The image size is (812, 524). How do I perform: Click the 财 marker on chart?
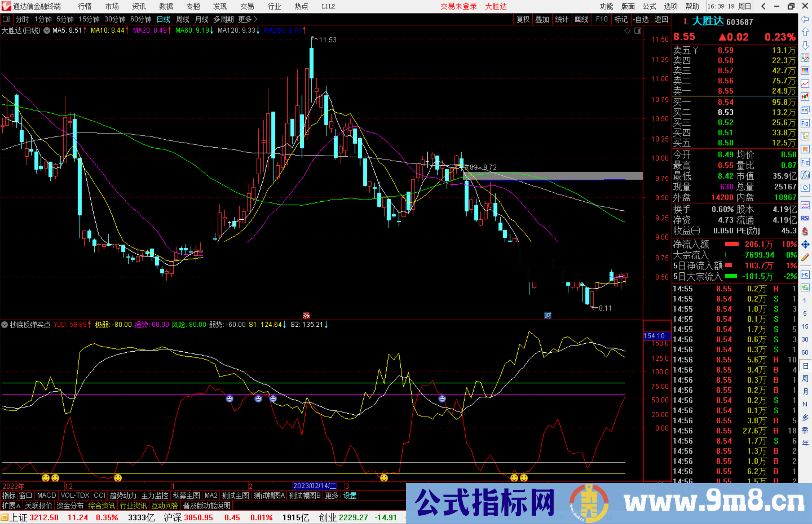pyautogui.click(x=548, y=316)
